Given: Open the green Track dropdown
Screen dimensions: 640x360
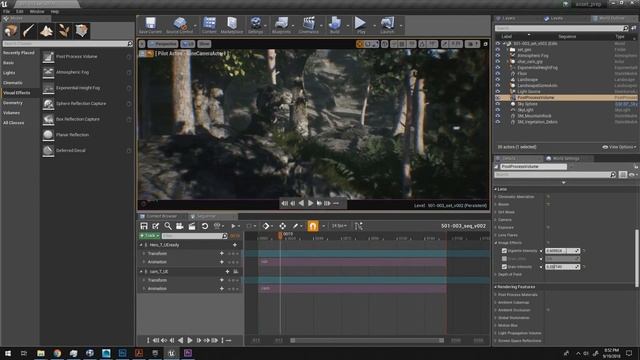Looking at the screenshot, I should pyautogui.click(x=149, y=236).
